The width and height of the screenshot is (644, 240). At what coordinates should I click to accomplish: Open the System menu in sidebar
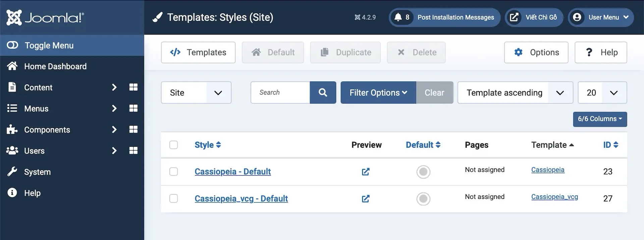point(37,172)
